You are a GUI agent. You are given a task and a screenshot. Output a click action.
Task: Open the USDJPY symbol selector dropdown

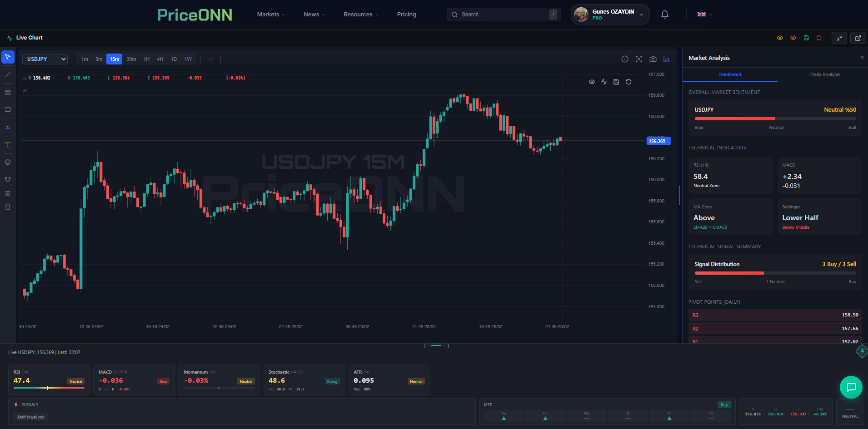coord(45,59)
